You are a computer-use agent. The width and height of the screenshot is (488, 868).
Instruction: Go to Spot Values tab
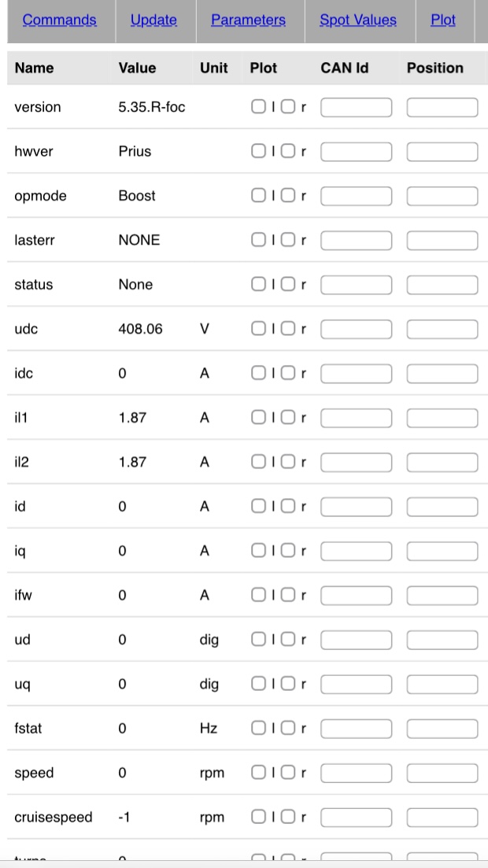[358, 20]
